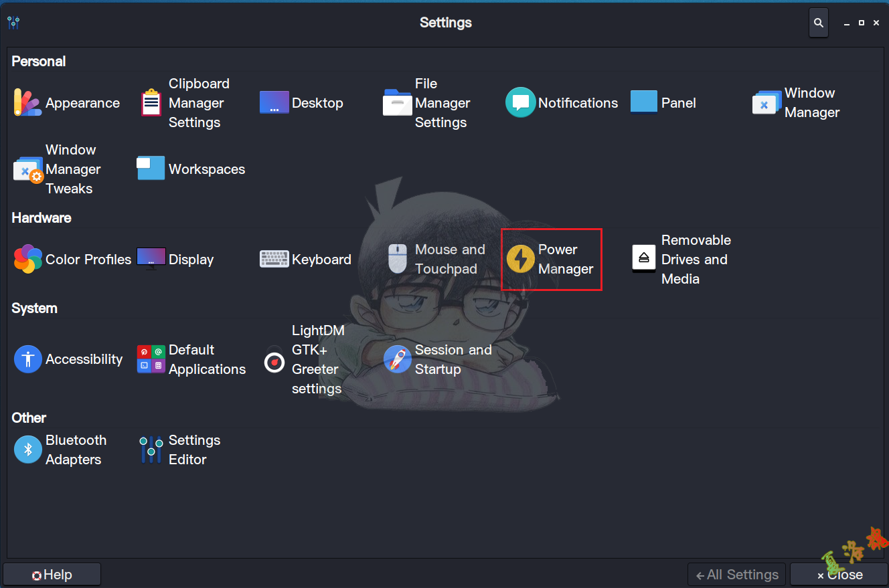Open Color Profiles settings
Viewport: 889px width, 588px height.
pos(72,260)
